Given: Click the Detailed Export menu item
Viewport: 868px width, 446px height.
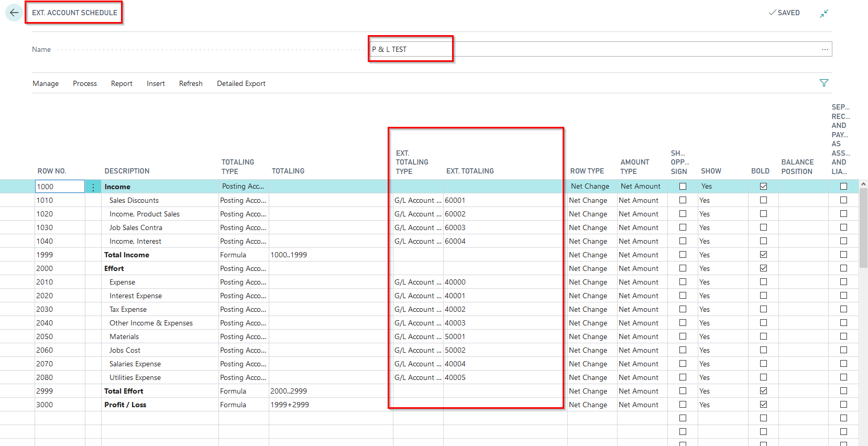Looking at the screenshot, I should click(x=241, y=84).
